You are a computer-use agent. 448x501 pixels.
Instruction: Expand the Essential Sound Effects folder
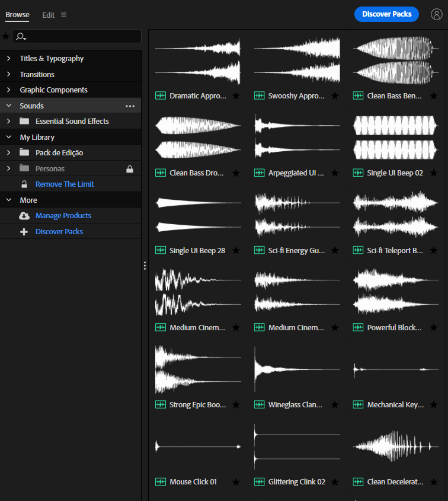click(x=9, y=121)
